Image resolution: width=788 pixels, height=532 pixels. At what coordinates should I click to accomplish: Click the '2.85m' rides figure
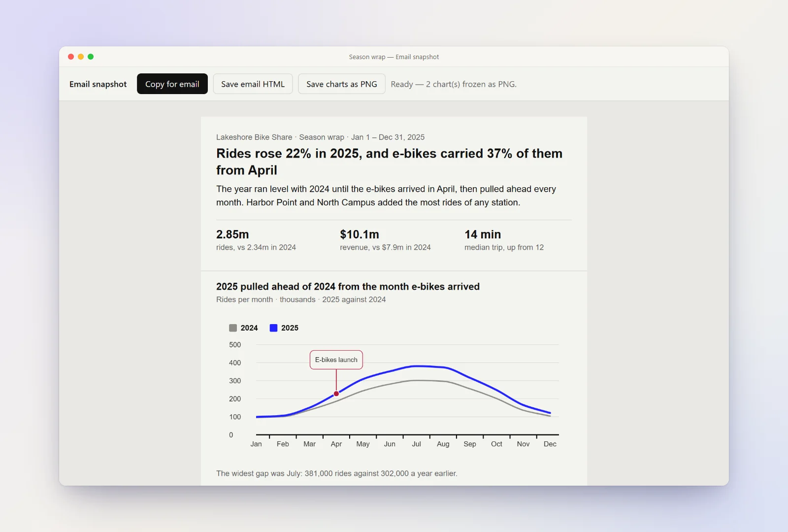click(x=232, y=234)
